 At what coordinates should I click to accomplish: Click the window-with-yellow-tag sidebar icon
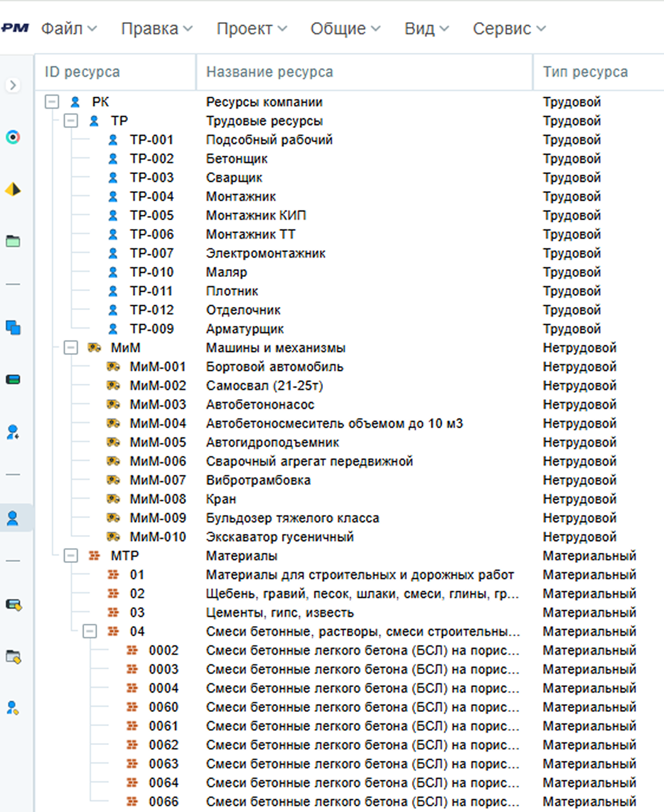coord(13,657)
